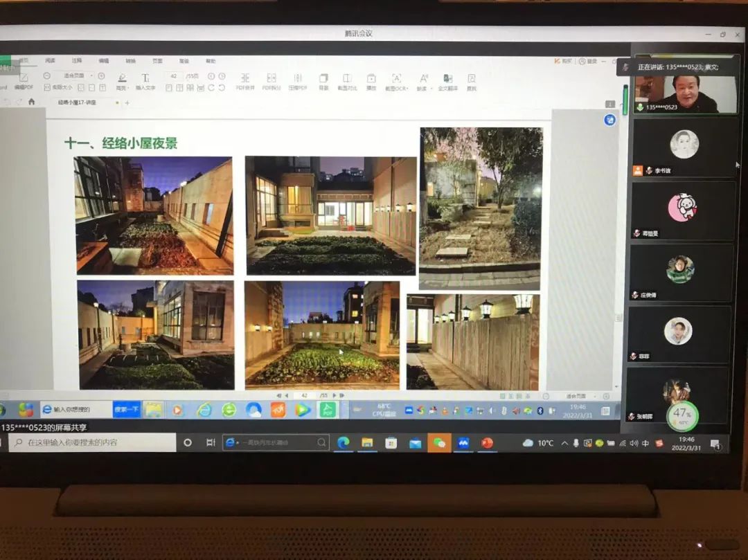Add a new tab with the plus button
Viewport: 748px width, 560px height.
point(127,102)
